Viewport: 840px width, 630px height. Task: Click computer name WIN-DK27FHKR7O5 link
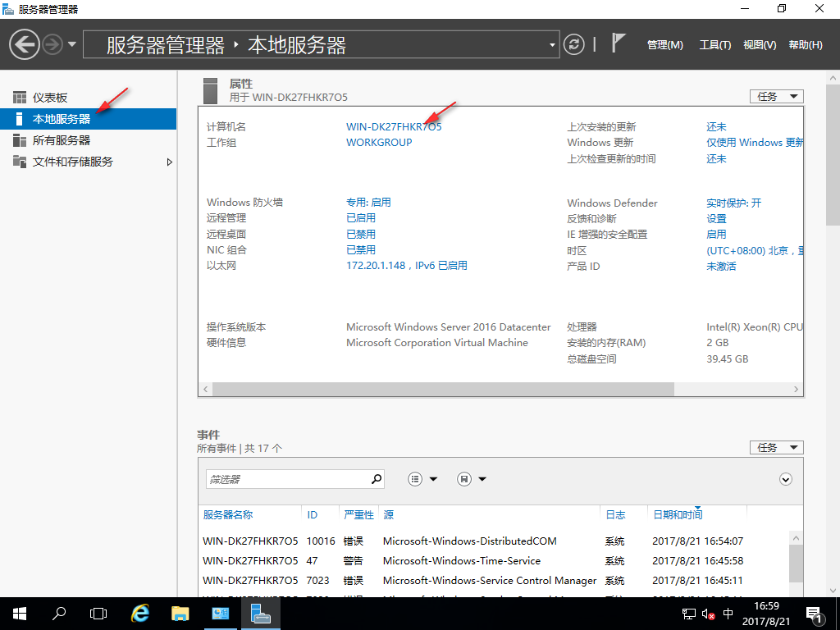[x=394, y=127]
